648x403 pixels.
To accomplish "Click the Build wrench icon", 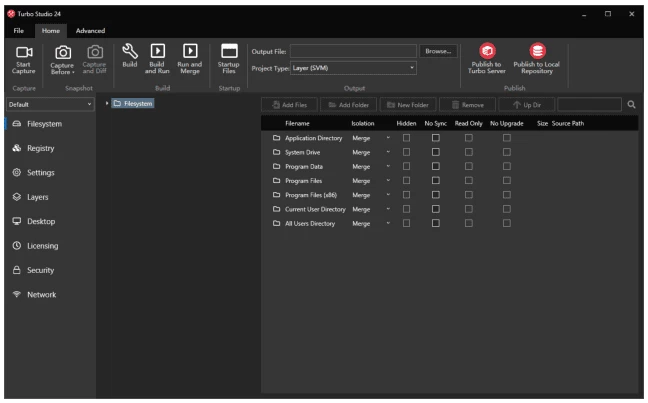I will [x=129, y=50].
